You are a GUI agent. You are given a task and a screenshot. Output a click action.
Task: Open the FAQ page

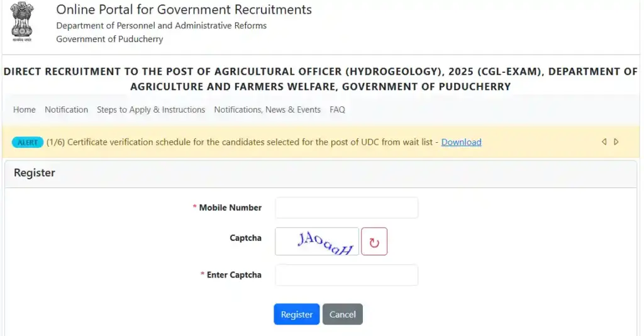pos(337,109)
